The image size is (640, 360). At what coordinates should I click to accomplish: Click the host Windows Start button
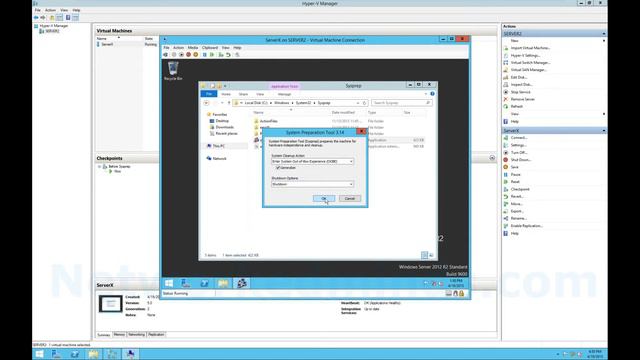[39, 354]
